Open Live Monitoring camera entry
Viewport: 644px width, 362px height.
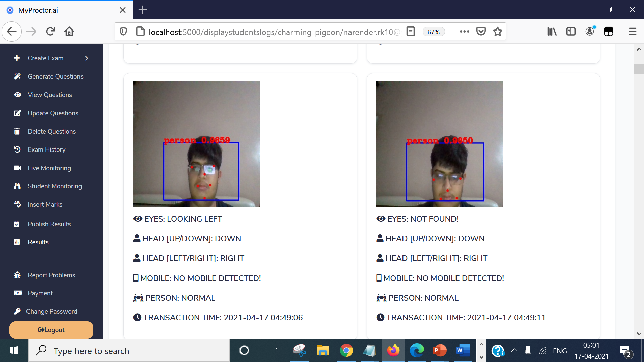[x=49, y=168]
